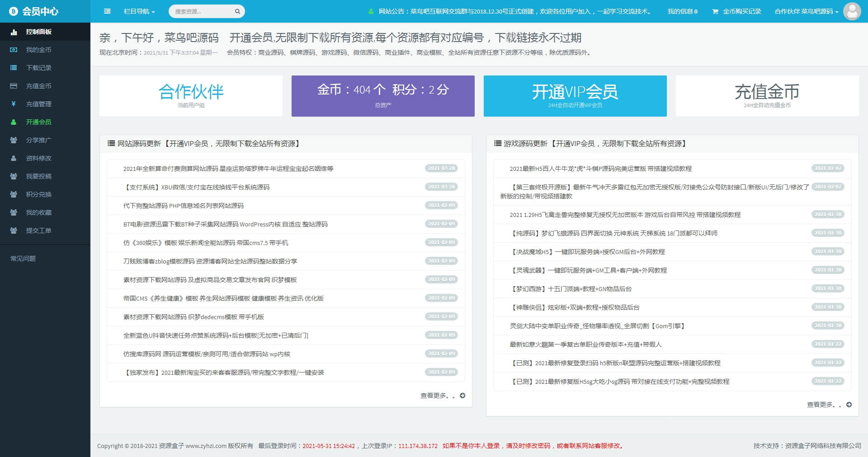The image size is (868, 457).
Task: Click the arrow icon after 查看更多 under 游戏源码更新
Action: click(849, 405)
